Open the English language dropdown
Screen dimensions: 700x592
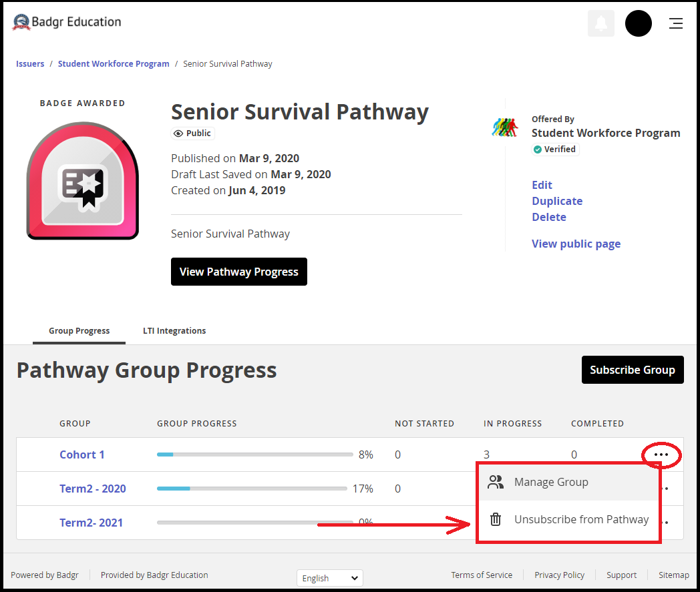click(x=330, y=578)
